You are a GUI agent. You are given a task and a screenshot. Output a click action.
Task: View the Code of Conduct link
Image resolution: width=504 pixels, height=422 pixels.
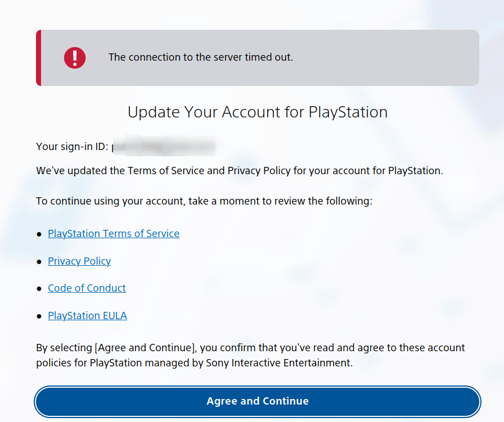[x=87, y=288]
